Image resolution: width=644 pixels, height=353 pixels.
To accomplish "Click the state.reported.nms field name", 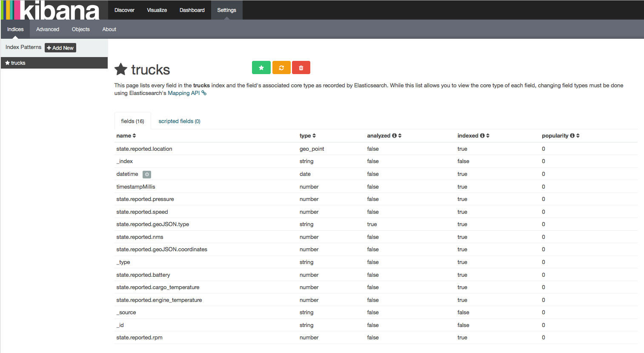I will [140, 237].
